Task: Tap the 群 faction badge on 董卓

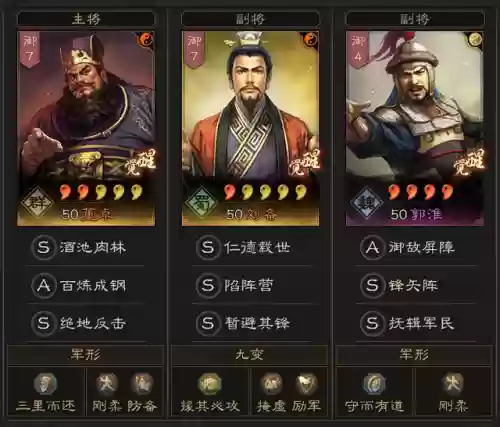Action: (37, 202)
